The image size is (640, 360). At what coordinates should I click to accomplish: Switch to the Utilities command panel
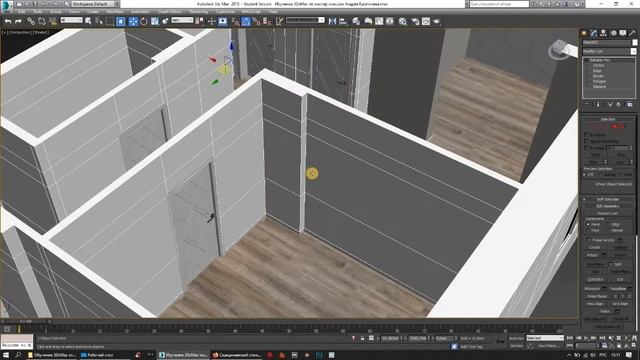[x=633, y=33]
